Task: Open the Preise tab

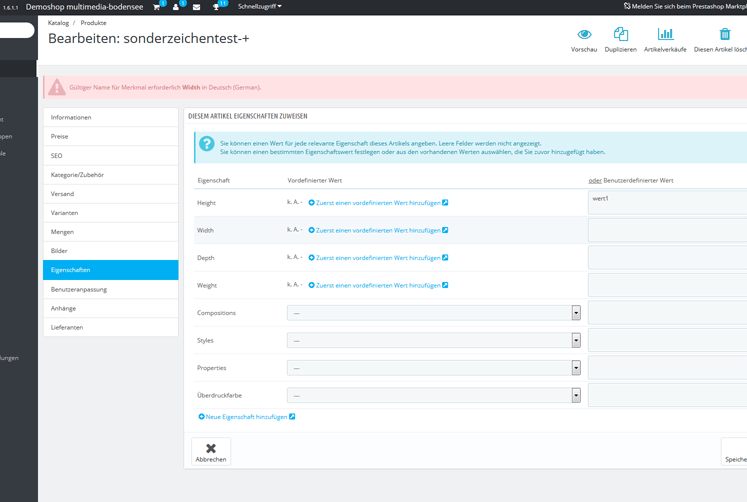Action: pos(111,136)
